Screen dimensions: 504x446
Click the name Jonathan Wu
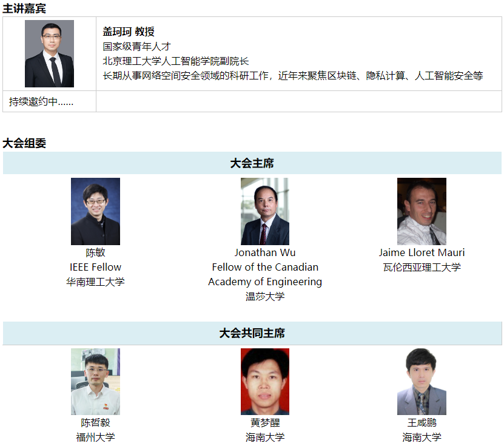(x=265, y=252)
